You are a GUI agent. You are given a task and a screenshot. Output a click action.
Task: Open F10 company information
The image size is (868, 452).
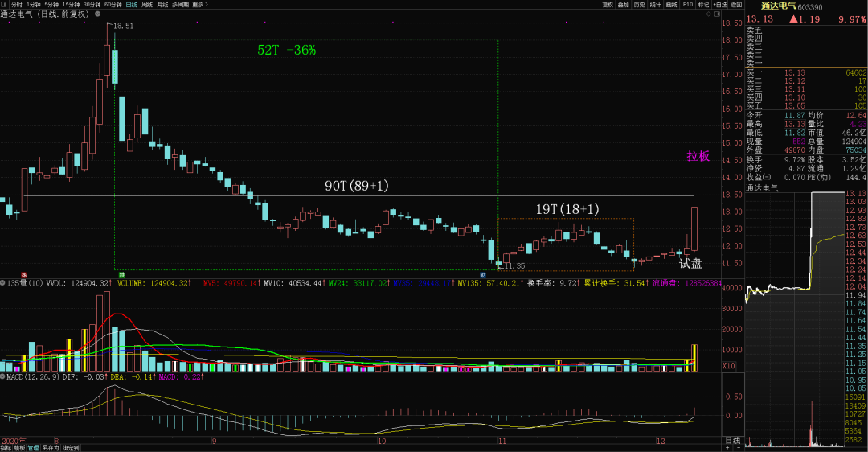tap(687, 5)
